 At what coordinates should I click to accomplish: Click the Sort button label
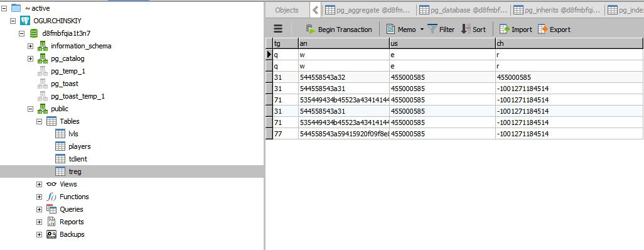[479, 30]
